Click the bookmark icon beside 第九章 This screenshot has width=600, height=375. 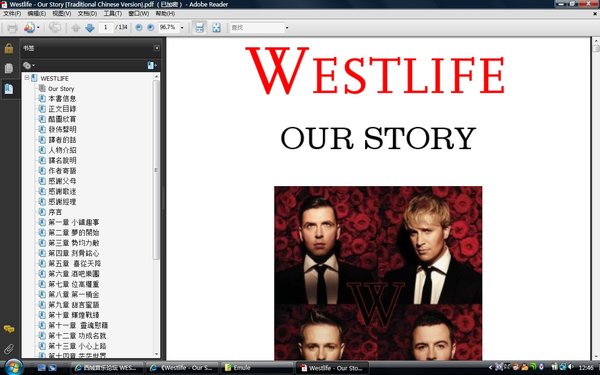42,305
